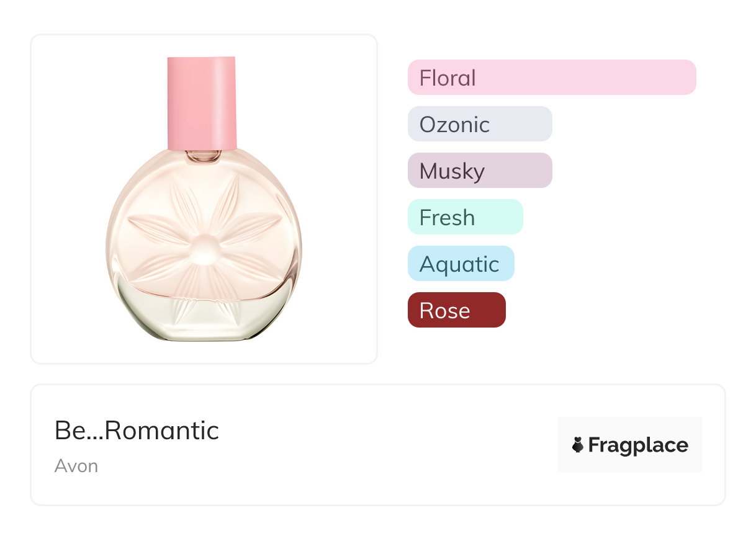Choose the Aquatic accord bar
This screenshot has height=536, width=756.
coord(461,264)
